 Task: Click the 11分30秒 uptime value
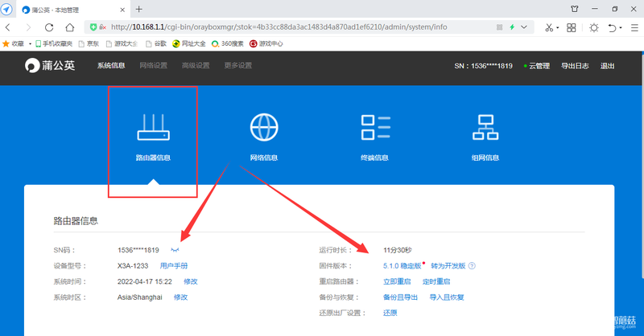(397, 250)
